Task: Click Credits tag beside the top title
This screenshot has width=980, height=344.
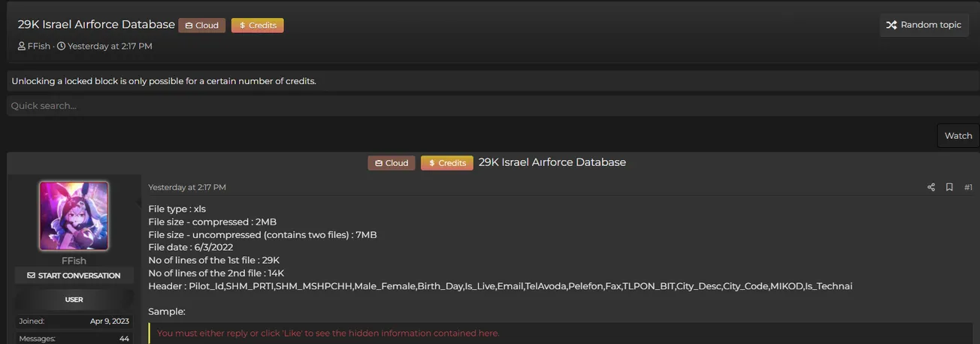Action: pos(257,26)
